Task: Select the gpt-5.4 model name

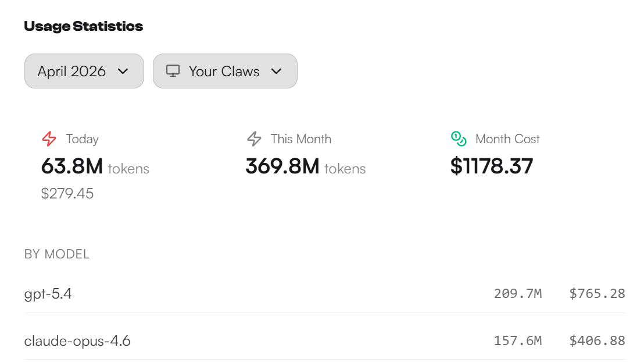Action: 48,294
